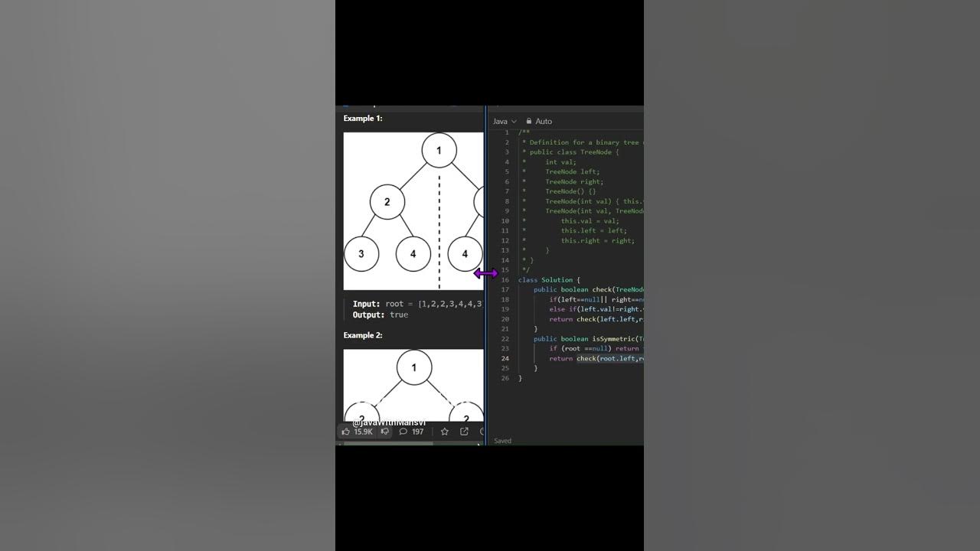Click the 'Saved' status text
980x551 pixels.
click(x=503, y=441)
